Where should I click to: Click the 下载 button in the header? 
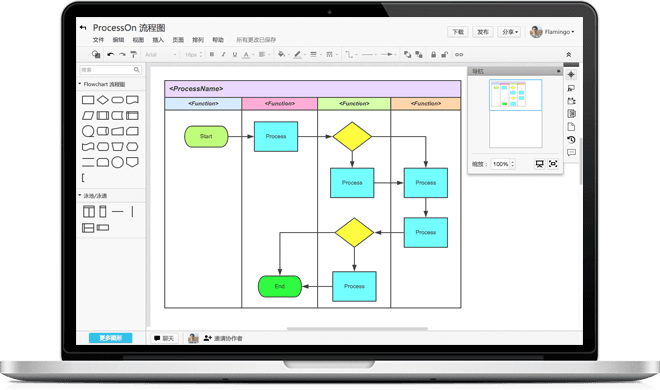pos(458,32)
